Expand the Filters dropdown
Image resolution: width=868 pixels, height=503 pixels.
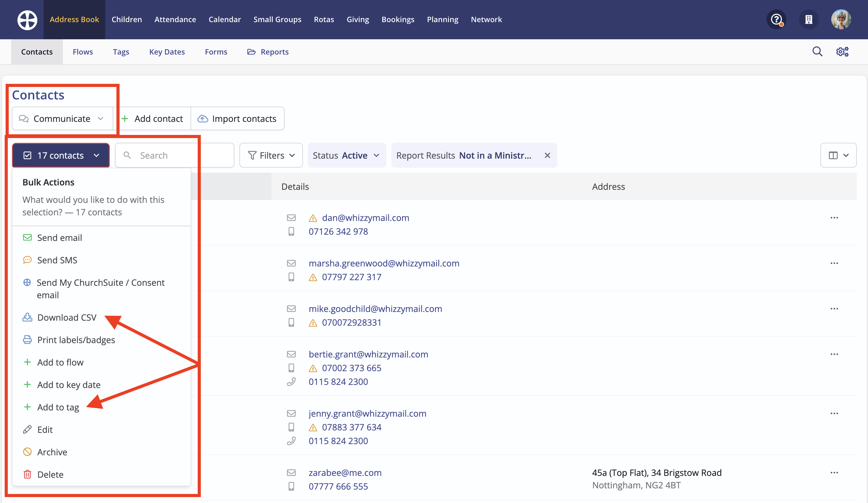[271, 156]
